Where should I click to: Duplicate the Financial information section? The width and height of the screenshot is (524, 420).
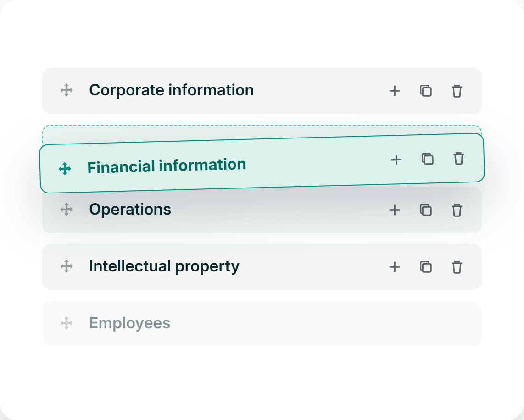[428, 159]
